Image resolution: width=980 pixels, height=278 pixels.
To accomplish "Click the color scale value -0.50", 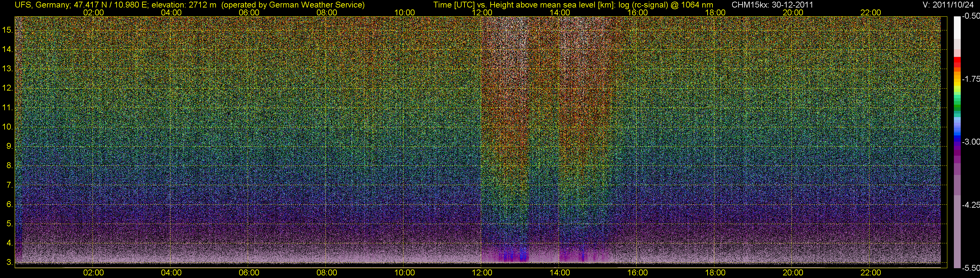I will click(971, 16).
